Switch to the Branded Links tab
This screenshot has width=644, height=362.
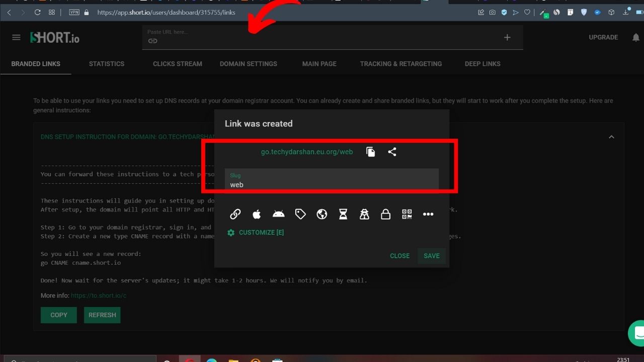click(x=36, y=64)
